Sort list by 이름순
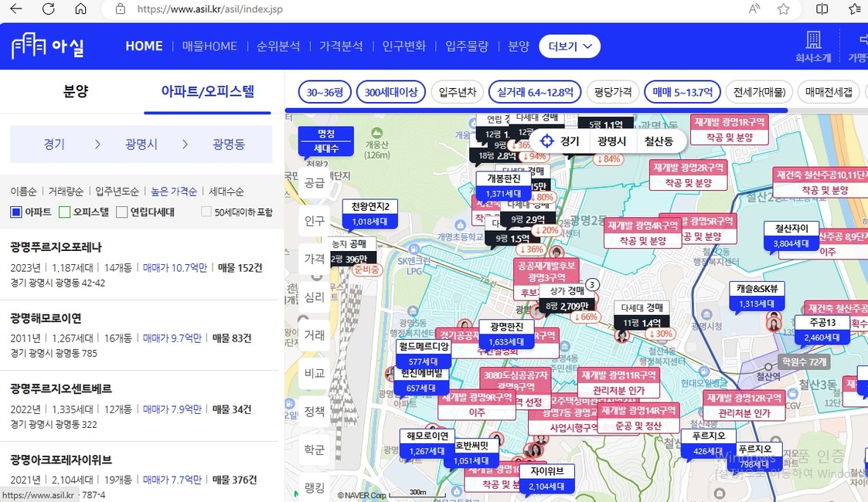This screenshot has height=502, width=868. (x=23, y=192)
